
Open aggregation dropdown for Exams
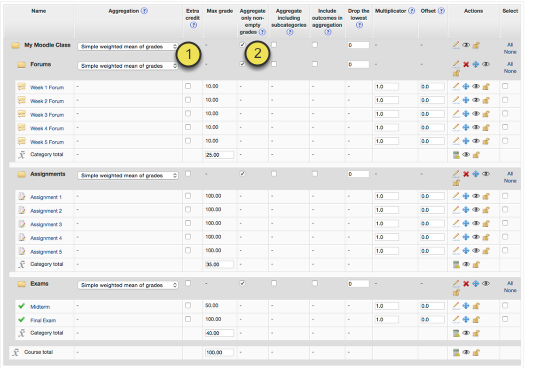coord(128,285)
